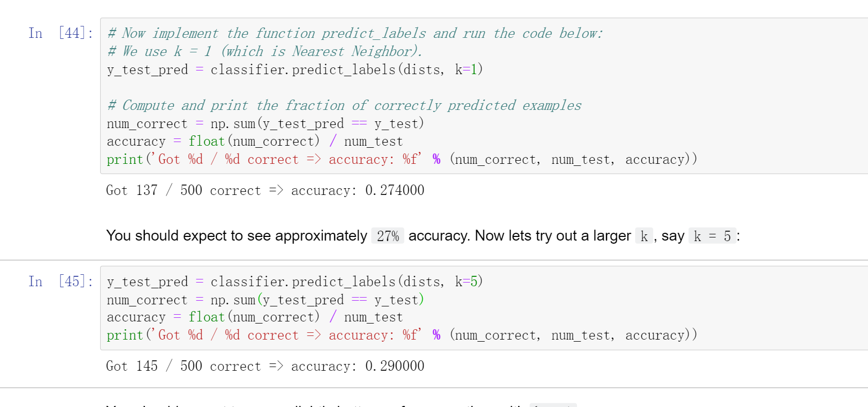This screenshot has height=407, width=868.
Task: Click the num_correct line in cell 45
Action: coord(265,300)
